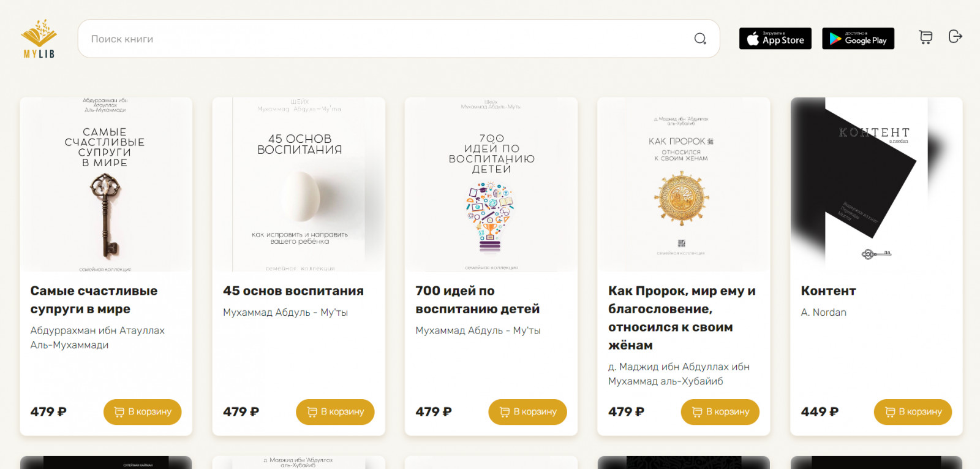Open the Google Play download badge
This screenshot has height=469, width=980.
coord(858,39)
